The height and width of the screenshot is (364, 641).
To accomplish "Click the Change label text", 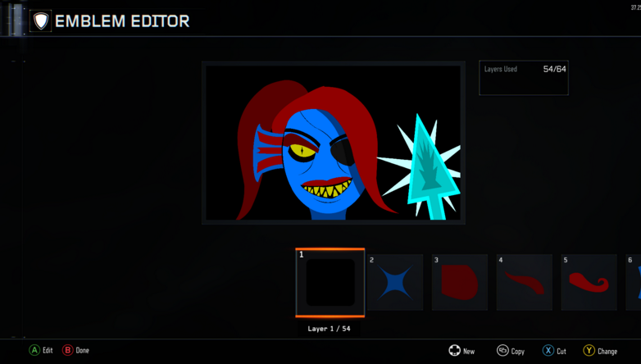I will pyautogui.click(x=607, y=352).
